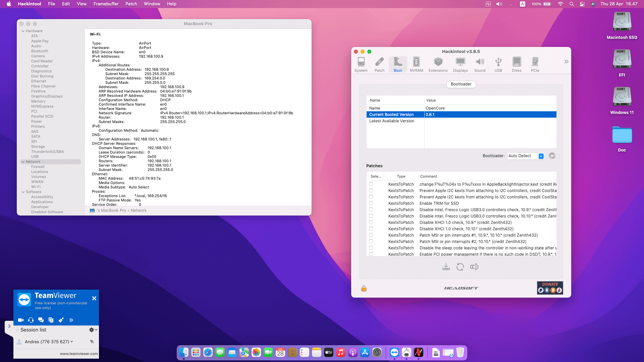The image size is (644, 362).
Task: Tick 'Disable XHCI 1.0 check, 10.9.*' checkbox
Action: 371,222
